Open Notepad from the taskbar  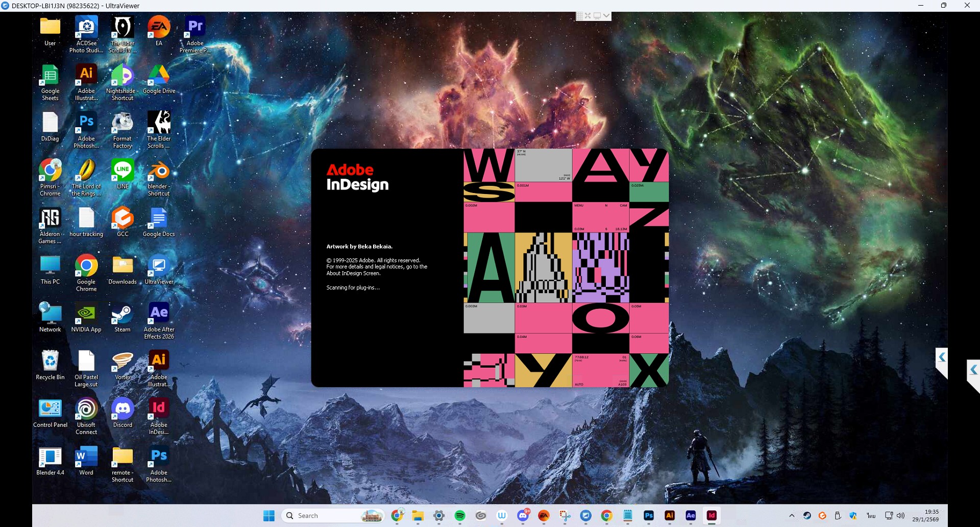pos(628,516)
